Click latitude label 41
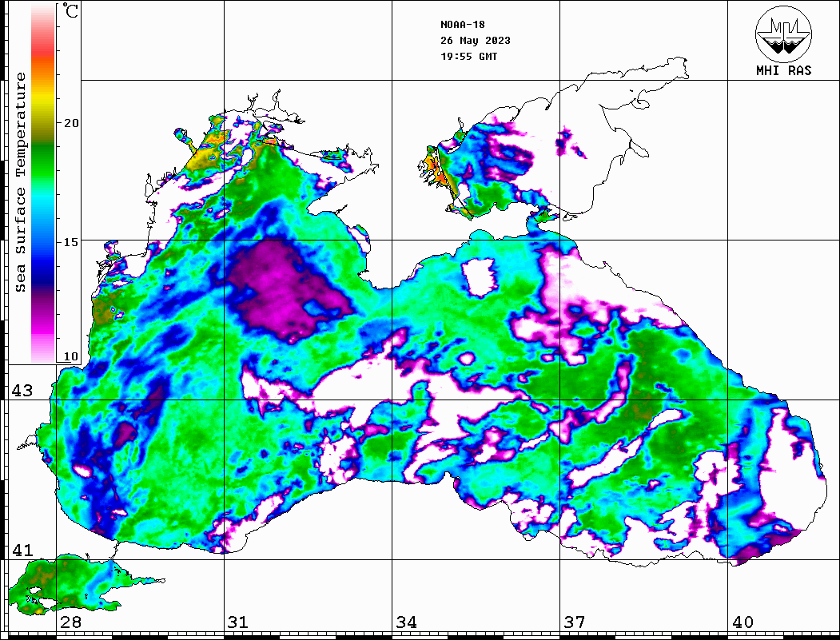The height and width of the screenshot is (640, 840). tap(22, 550)
